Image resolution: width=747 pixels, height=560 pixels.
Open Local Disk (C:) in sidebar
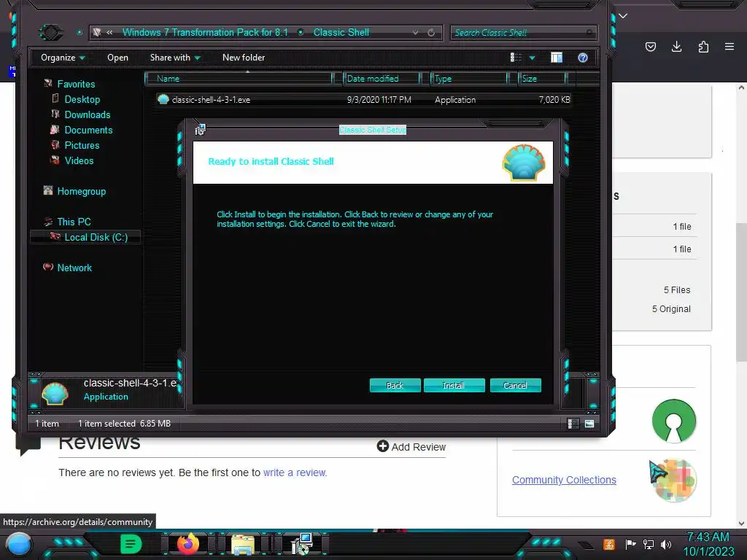[x=86, y=237]
